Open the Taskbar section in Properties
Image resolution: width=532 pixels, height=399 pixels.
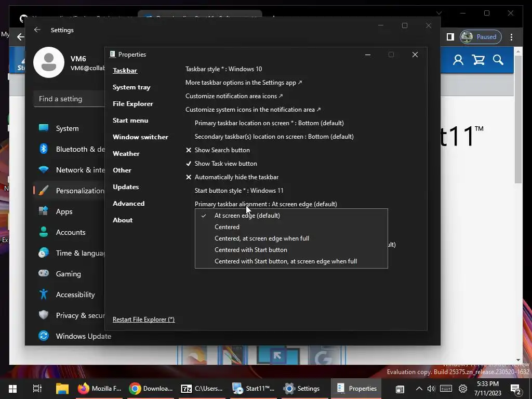point(125,71)
